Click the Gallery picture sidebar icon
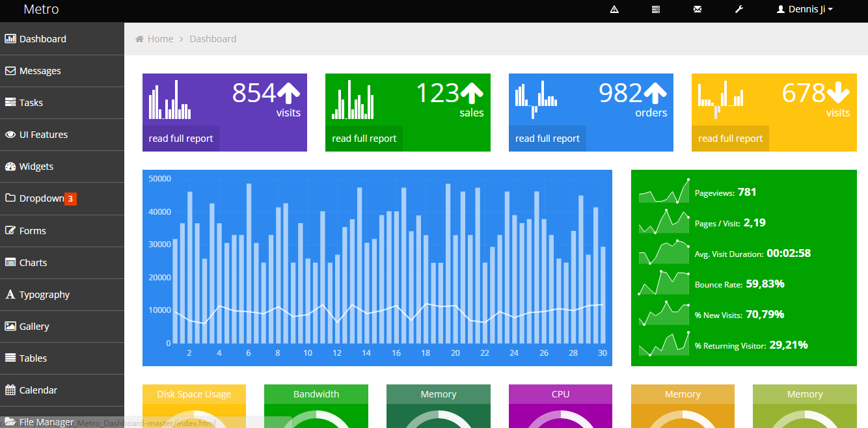Screen dimensions: 868x428 (x=10, y=326)
